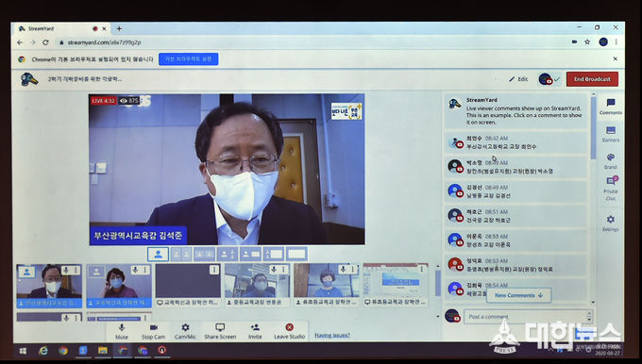Click the Post a comment field
The width and height of the screenshot is (642, 364).
point(526,317)
